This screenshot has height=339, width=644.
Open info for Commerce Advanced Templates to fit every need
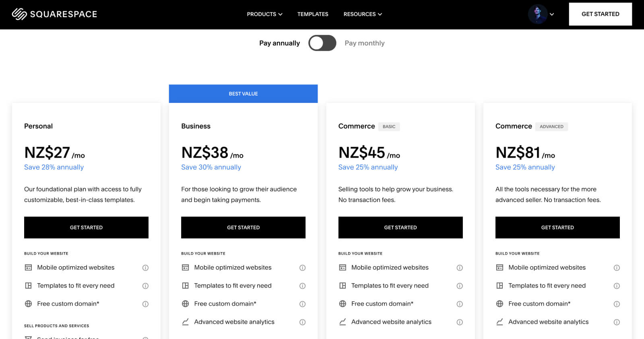point(617,286)
